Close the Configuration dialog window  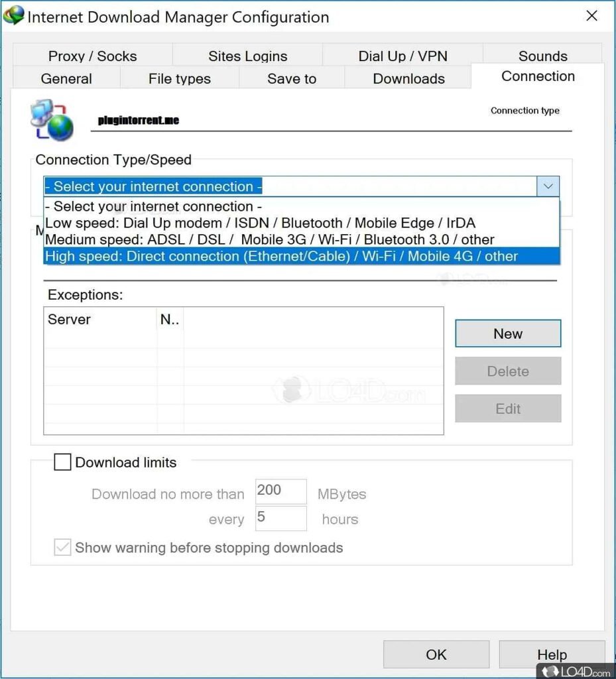tap(591, 16)
